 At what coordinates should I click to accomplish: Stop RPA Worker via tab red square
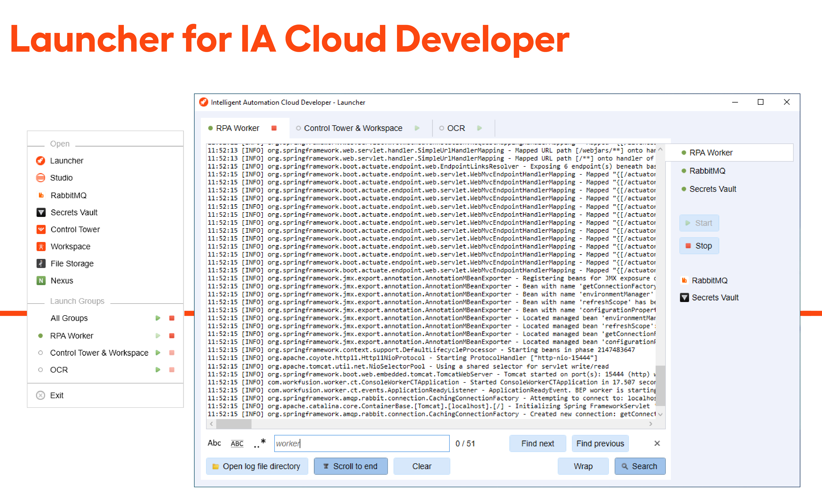(x=274, y=128)
